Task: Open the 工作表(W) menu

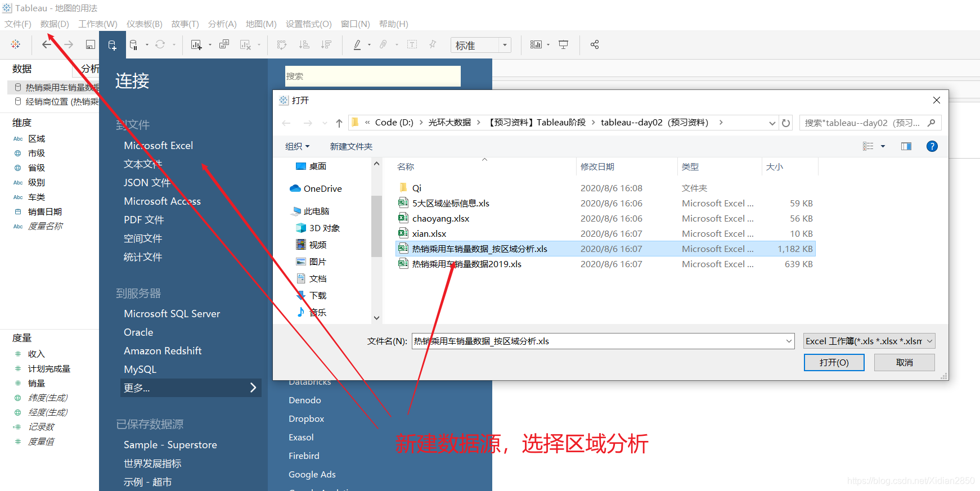Action: (98, 24)
